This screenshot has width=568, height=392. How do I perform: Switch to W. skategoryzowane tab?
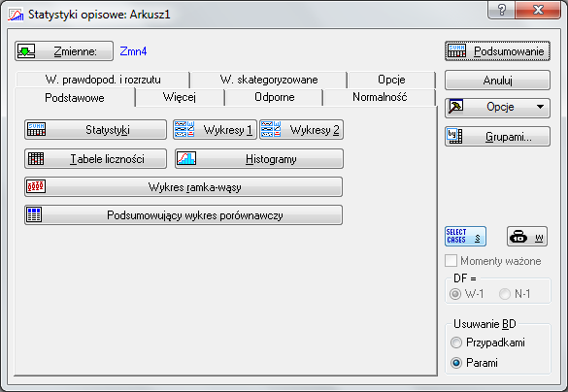269,80
